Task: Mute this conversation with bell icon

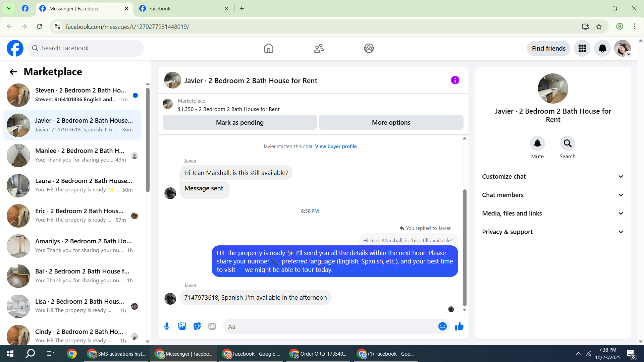Action: [x=537, y=143]
